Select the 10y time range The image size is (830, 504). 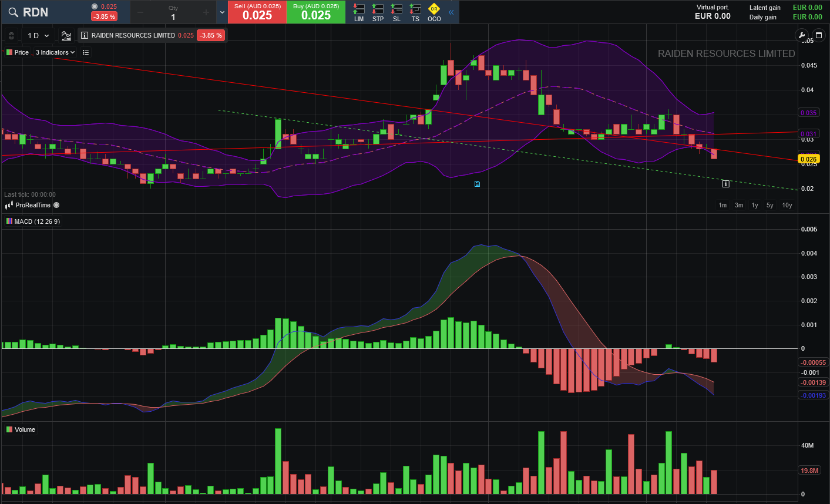[787, 205]
